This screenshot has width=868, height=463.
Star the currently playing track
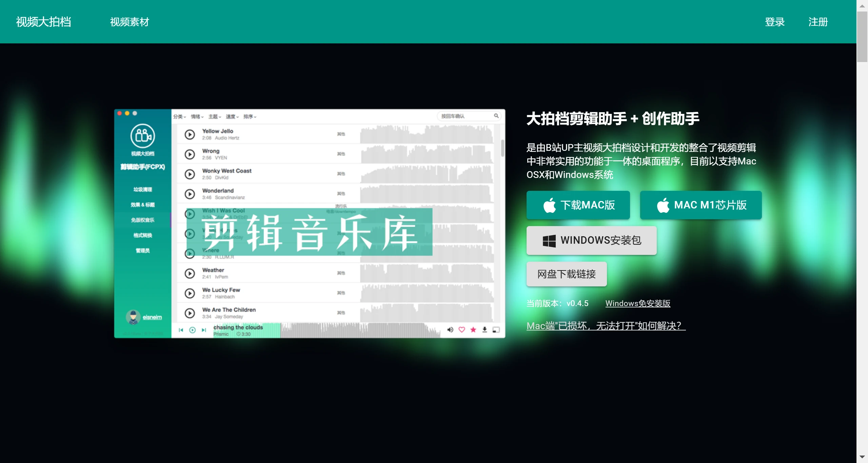click(473, 329)
